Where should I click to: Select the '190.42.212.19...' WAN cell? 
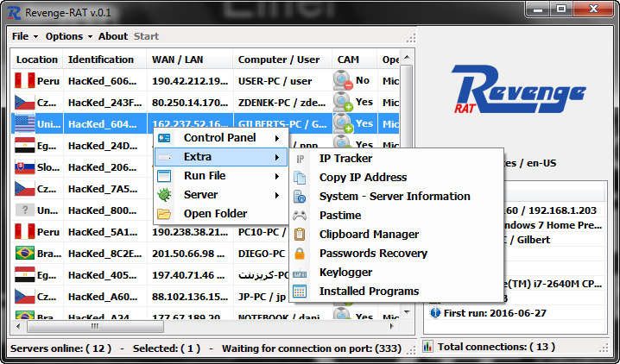190,81
